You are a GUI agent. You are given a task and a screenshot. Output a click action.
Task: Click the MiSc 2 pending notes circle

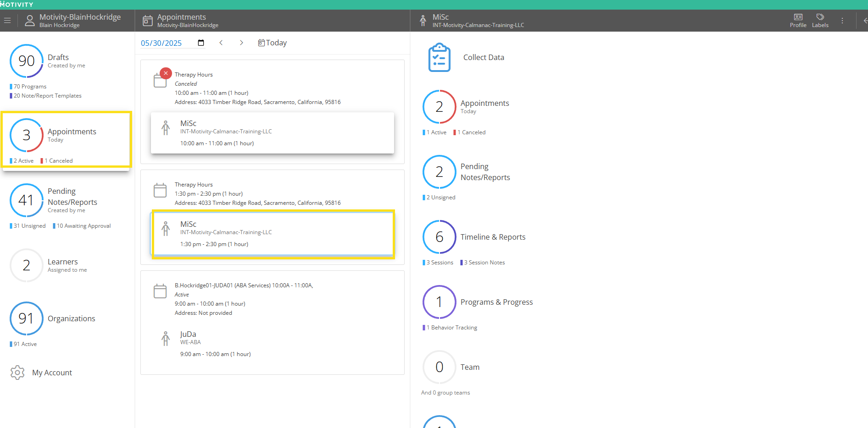click(x=440, y=172)
